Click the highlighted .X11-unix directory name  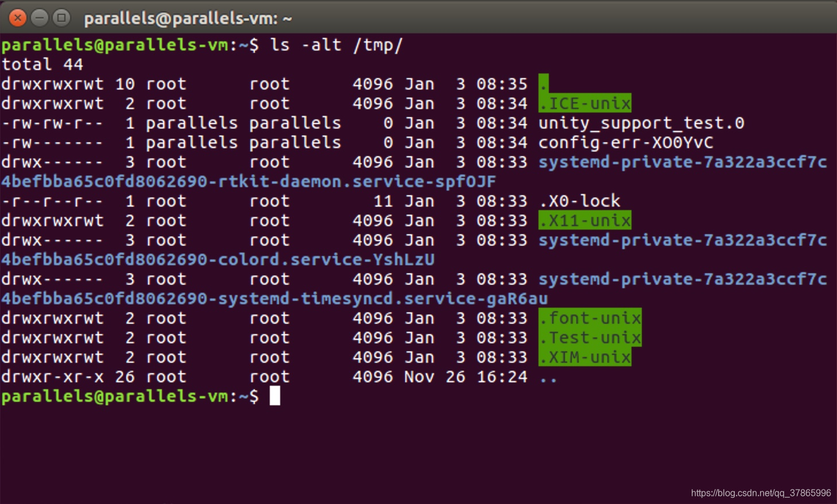click(585, 220)
